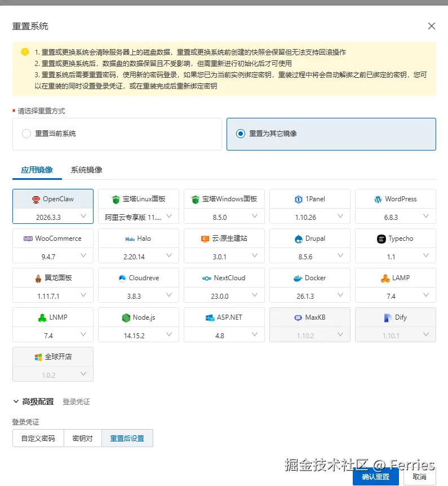Open 宝塔Linux面板 version dropdown

139,217
